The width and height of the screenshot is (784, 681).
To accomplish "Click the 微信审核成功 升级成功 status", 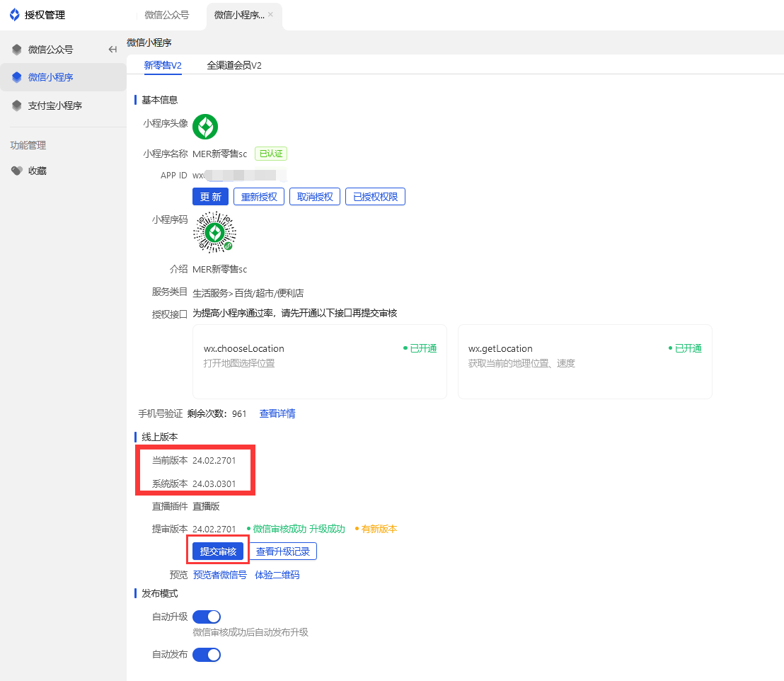I will pos(296,529).
